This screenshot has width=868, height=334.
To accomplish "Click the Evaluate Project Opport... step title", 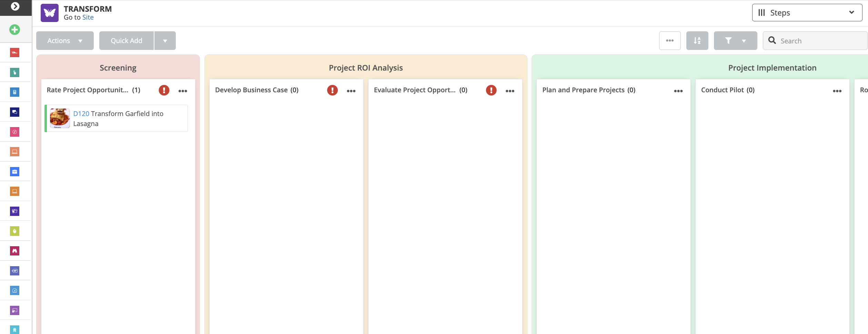I will click(415, 90).
